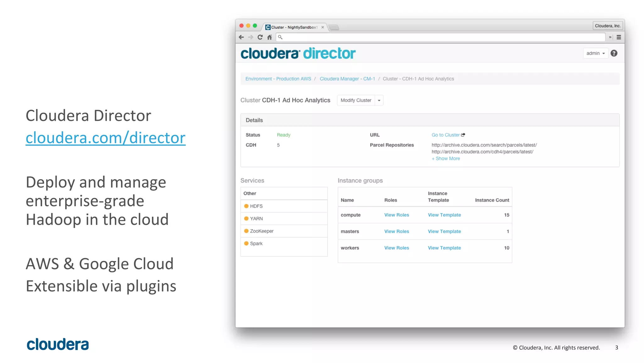Expand the Modify Cluster dropdown arrow

coord(379,100)
